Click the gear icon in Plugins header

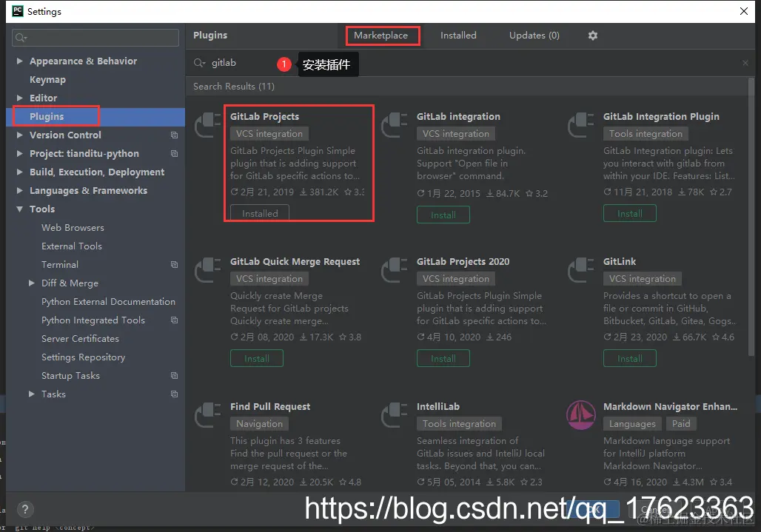593,36
